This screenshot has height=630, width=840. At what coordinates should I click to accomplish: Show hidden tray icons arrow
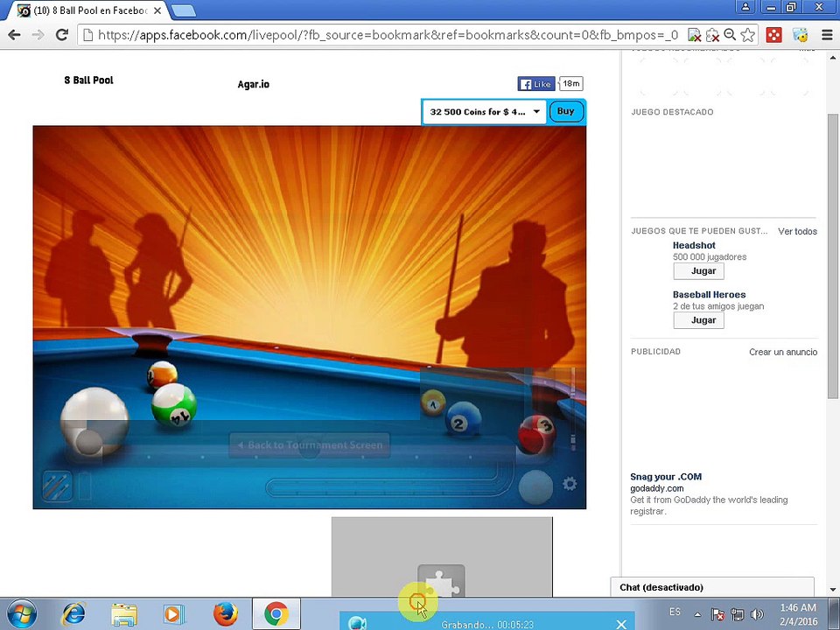[697, 615]
